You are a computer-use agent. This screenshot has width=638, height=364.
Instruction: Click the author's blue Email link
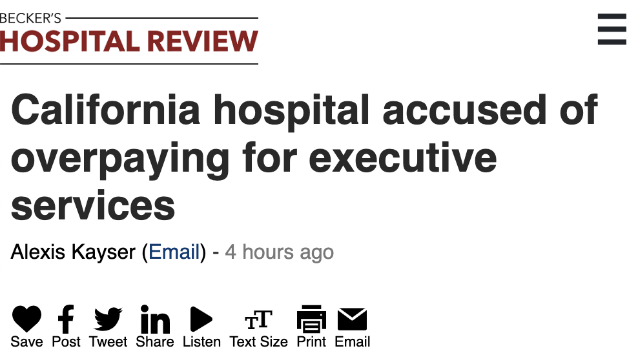click(x=174, y=252)
